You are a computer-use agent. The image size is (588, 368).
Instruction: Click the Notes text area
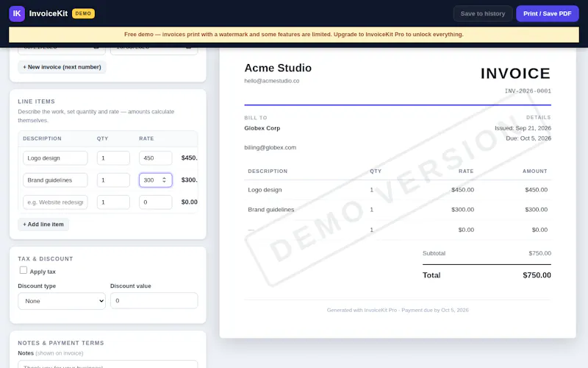coord(107,364)
